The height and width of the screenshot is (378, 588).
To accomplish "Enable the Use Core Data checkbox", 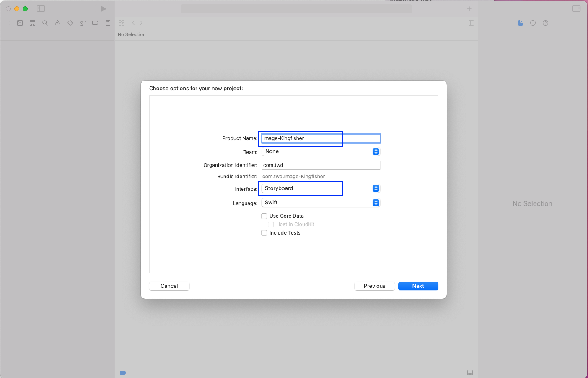I will (264, 216).
